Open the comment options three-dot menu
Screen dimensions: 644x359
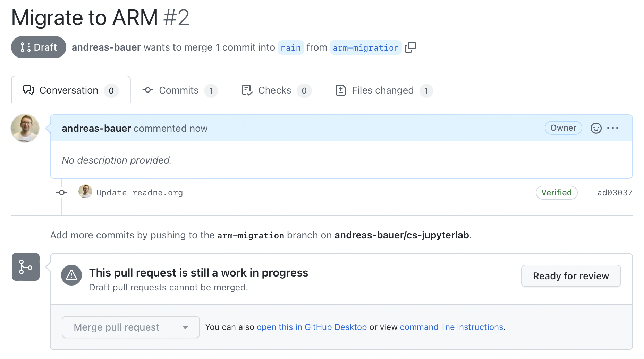click(x=613, y=128)
